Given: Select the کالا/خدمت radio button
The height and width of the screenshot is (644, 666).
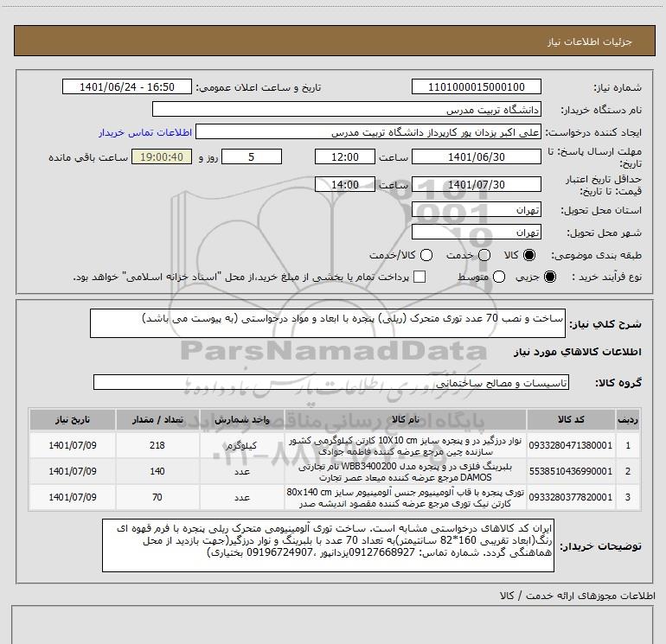Looking at the screenshot, I should point(426,255).
